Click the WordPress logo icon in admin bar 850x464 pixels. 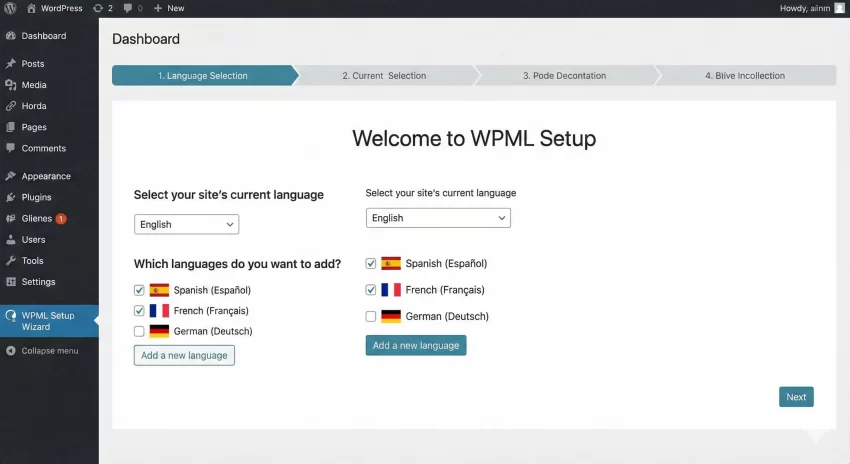pyautogui.click(x=10, y=8)
